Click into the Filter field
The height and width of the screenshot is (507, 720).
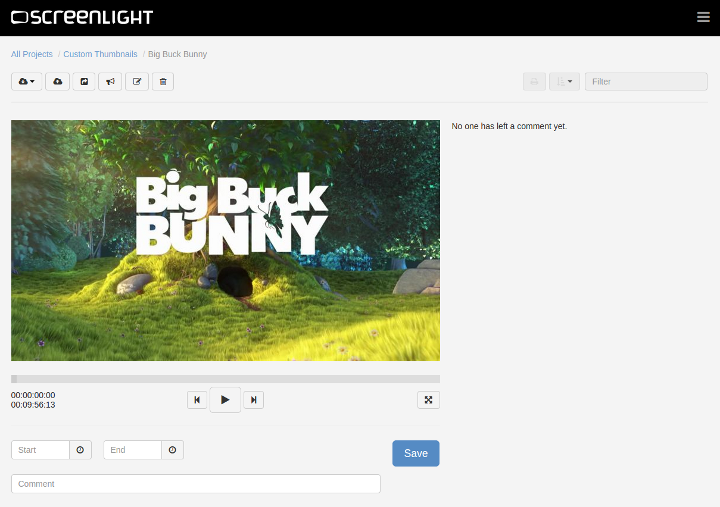[646, 81]
